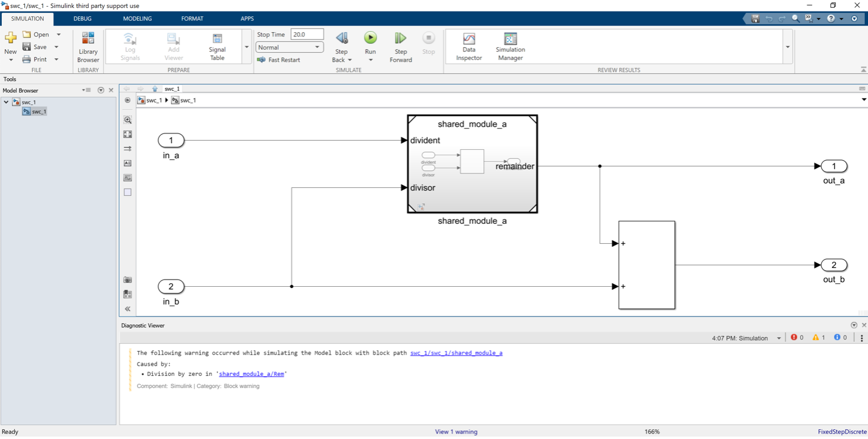Viewport: 868px width, 439px height.
Task: Expand the Prepare gallery dropdown
Action: click(246, 47)
